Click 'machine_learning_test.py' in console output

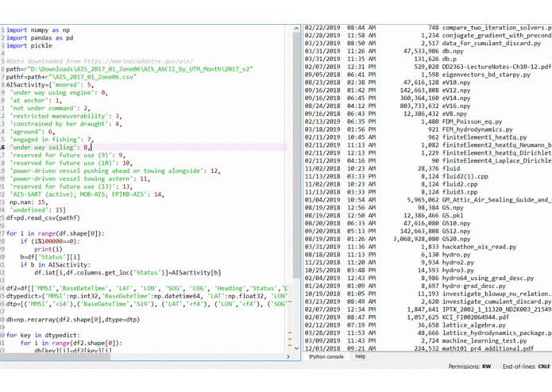pyautogui.click(x=484, y=340)
